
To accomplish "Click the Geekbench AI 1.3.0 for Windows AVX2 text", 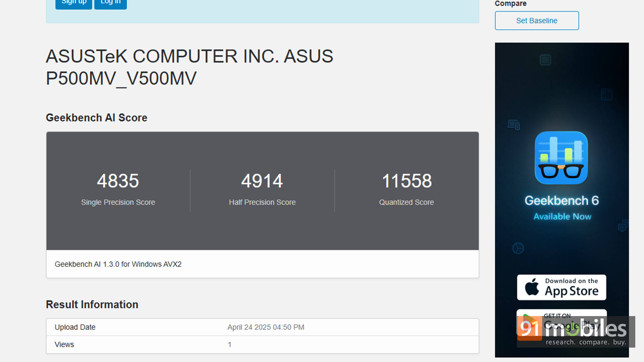I will click(118, 264).
